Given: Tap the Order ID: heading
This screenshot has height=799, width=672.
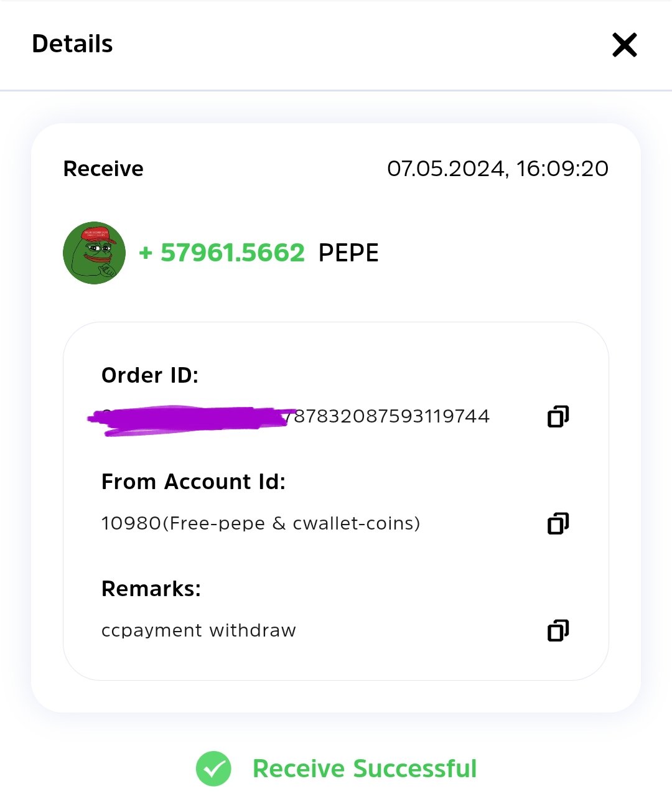Looking at the screenshot, I should click(x=150, y=375).
